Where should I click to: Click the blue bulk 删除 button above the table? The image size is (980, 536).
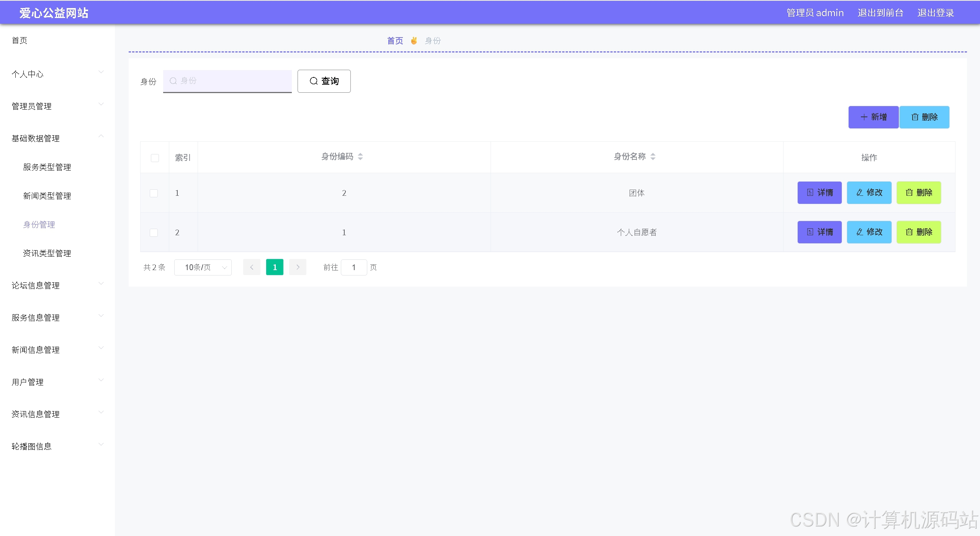tap(924, 117)
